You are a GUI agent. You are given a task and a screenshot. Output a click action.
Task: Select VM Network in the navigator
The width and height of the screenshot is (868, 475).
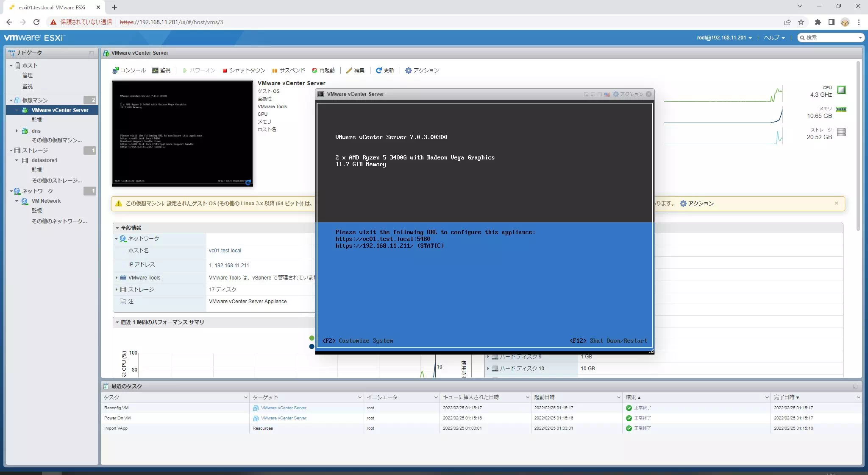46,201
